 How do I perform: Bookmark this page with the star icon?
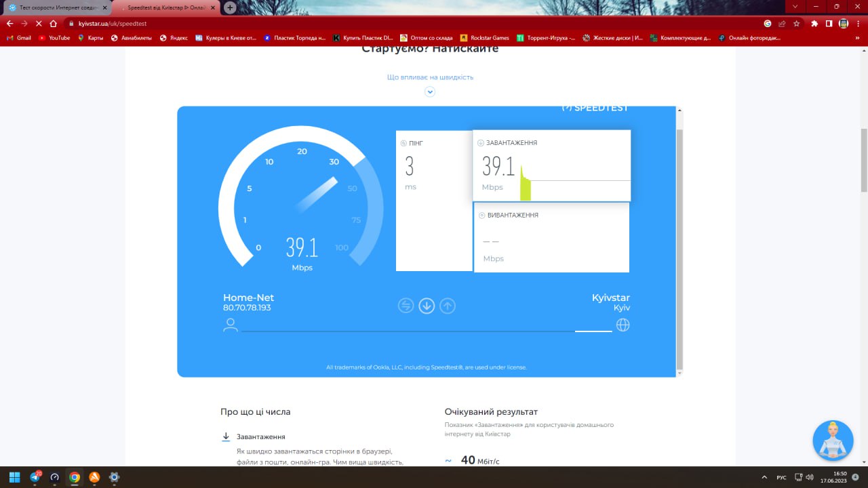pos(796,23)
